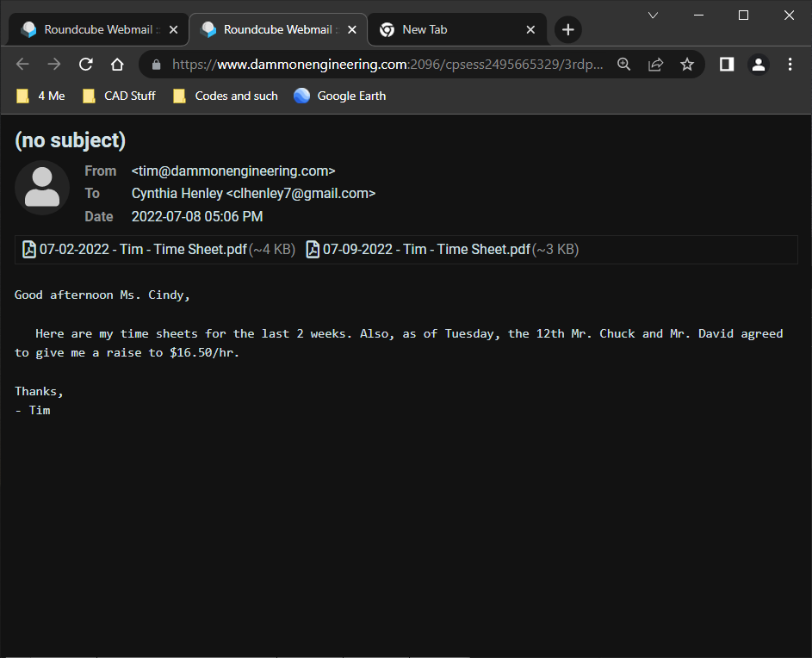Bookmark this page with the star icon
The height and width of the screenshot is (658, 812).
(x=687, y=65)
